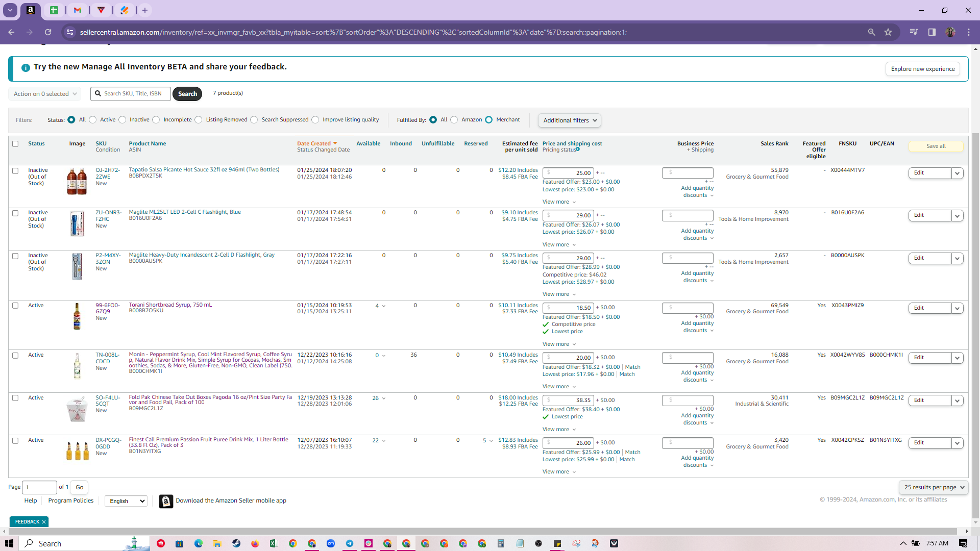Select the Incomplete status filter
This screenshot has height=551, width=980.
[x=156, y=120]
